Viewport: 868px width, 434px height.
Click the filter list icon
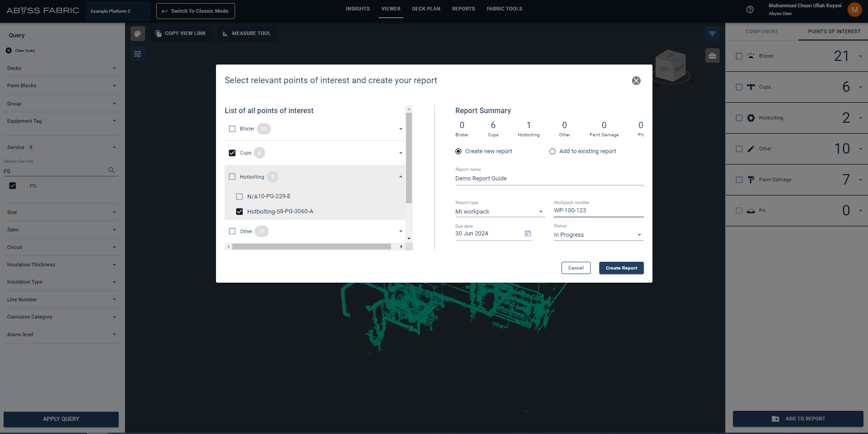click(x=712, y=34)
